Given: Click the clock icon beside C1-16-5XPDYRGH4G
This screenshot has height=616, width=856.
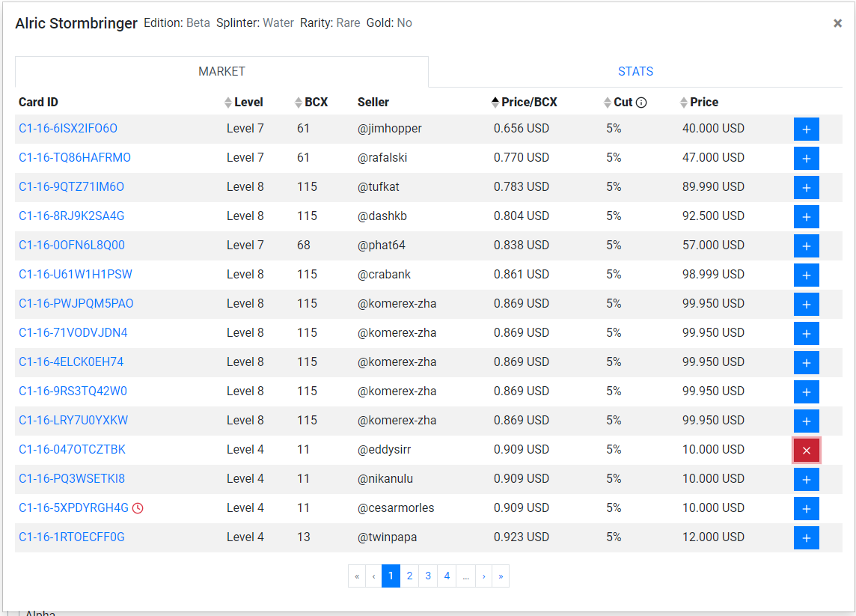Looking at the screenshot, I should coord(138,508).
